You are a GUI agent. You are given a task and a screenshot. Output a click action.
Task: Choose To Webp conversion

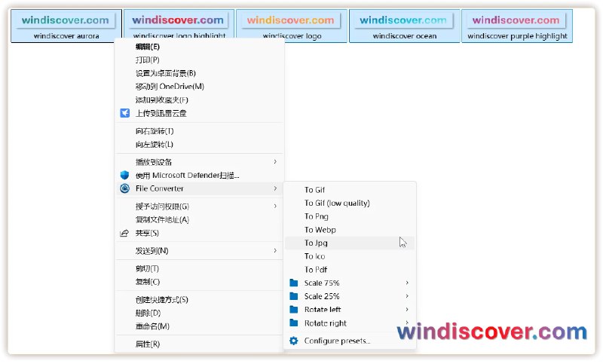(x=350, y=230)
